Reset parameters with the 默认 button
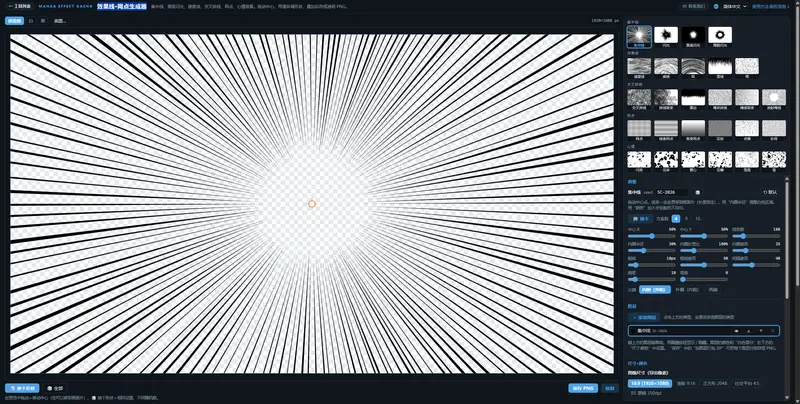 coord(770,192)
